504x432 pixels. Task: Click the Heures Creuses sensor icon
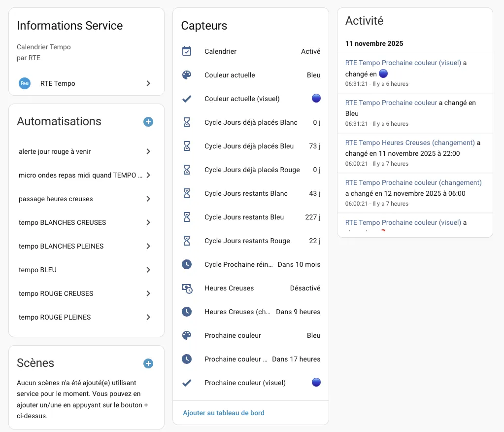(187, 288)
